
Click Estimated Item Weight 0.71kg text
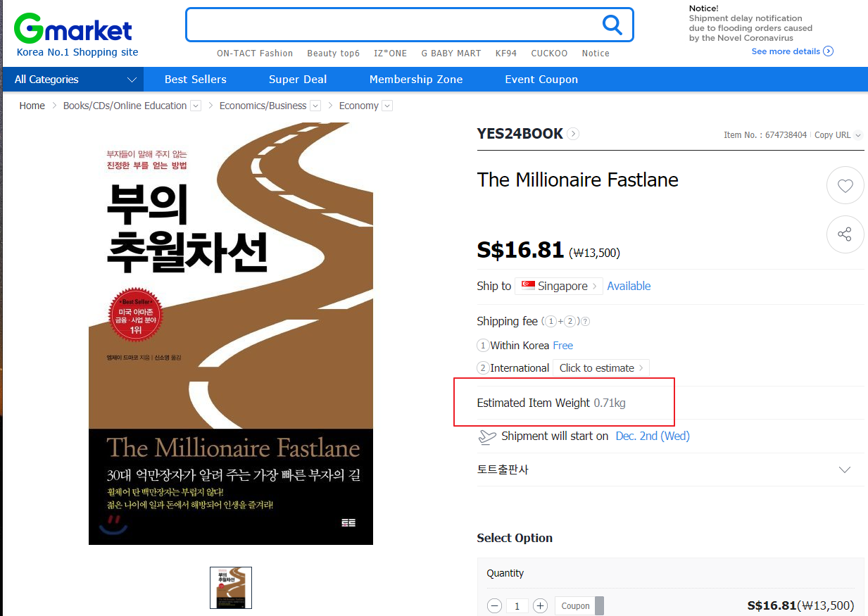551,403
